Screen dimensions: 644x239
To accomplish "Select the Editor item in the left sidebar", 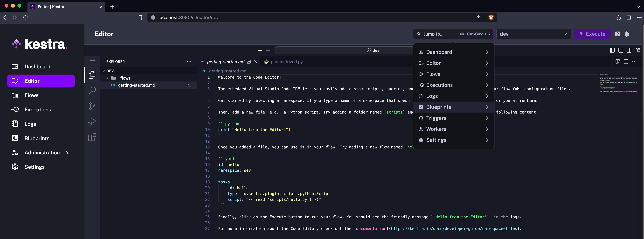I will click(41, 81).
